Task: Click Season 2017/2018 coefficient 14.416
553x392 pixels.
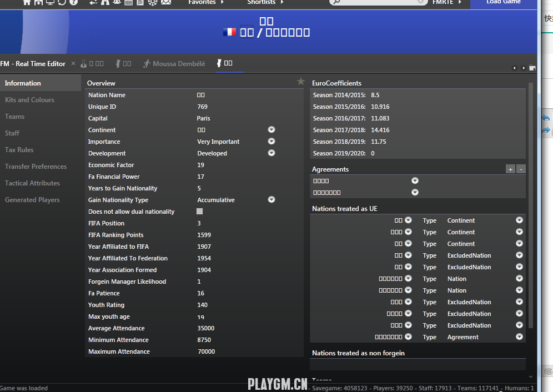Action: (380, 130)
